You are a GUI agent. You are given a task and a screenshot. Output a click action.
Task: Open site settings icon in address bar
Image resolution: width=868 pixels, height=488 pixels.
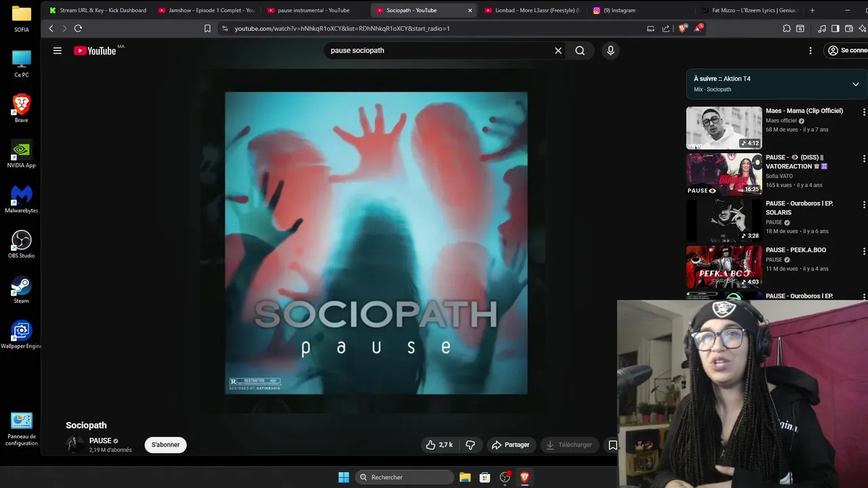point(225,28)
